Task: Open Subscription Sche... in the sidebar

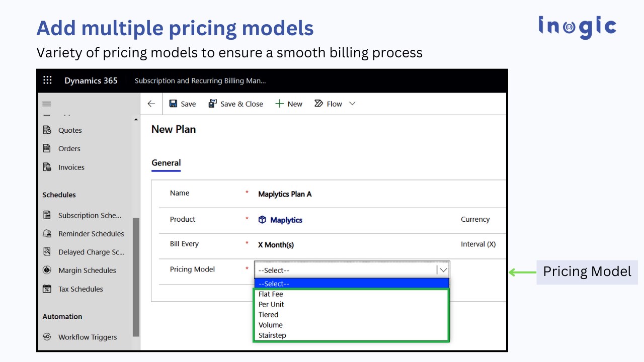Action: (90, 215)
